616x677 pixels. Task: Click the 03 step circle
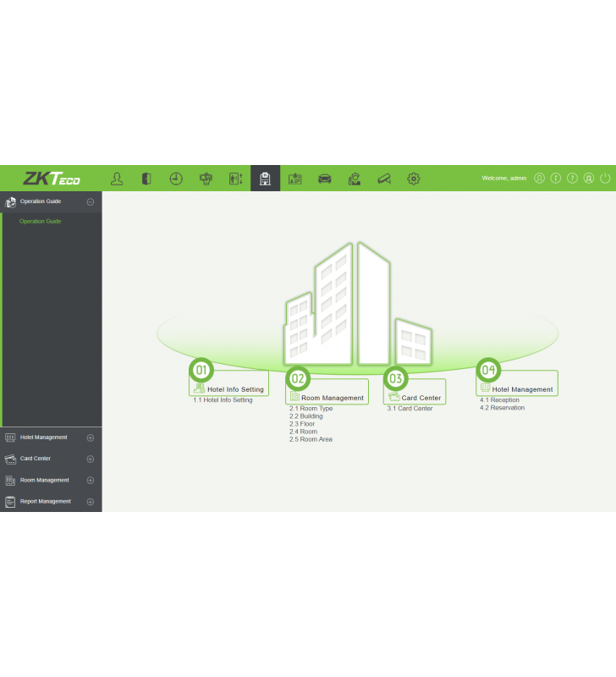point(395,378)
